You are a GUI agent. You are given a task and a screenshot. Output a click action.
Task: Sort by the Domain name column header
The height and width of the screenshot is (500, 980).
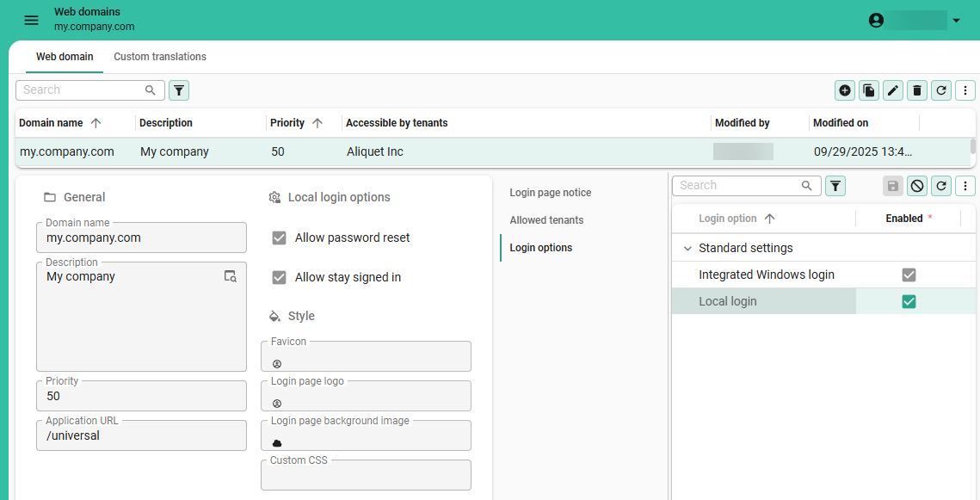pyautogui.click(x=52, y=123)
